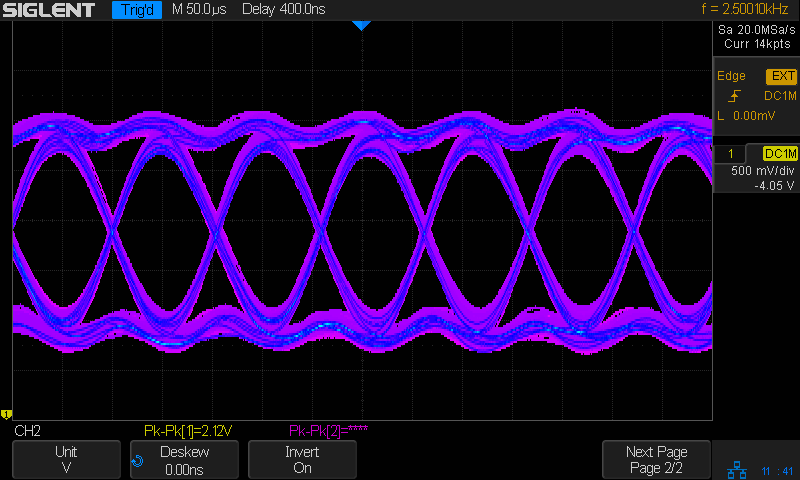The height and width of the screenshot is (480, 800).
Task: Click the yellow DC1M channel coupling badge
Action: [x=779, y=153]
